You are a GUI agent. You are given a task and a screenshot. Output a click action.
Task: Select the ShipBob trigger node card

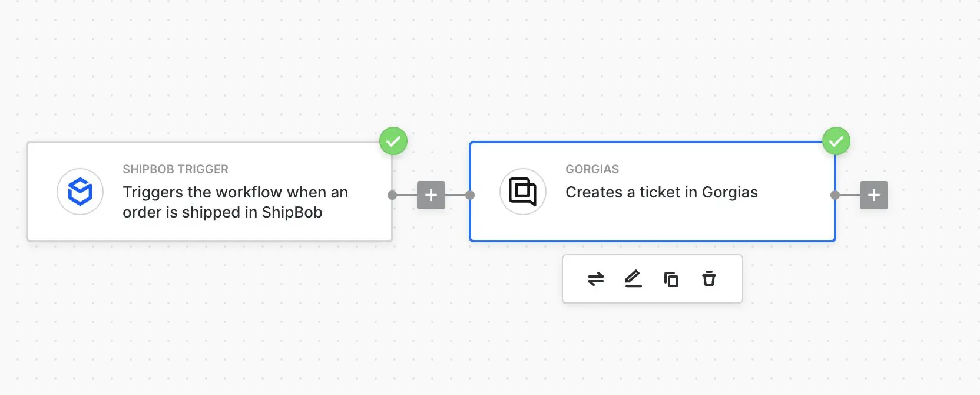[x=210, y=192]
